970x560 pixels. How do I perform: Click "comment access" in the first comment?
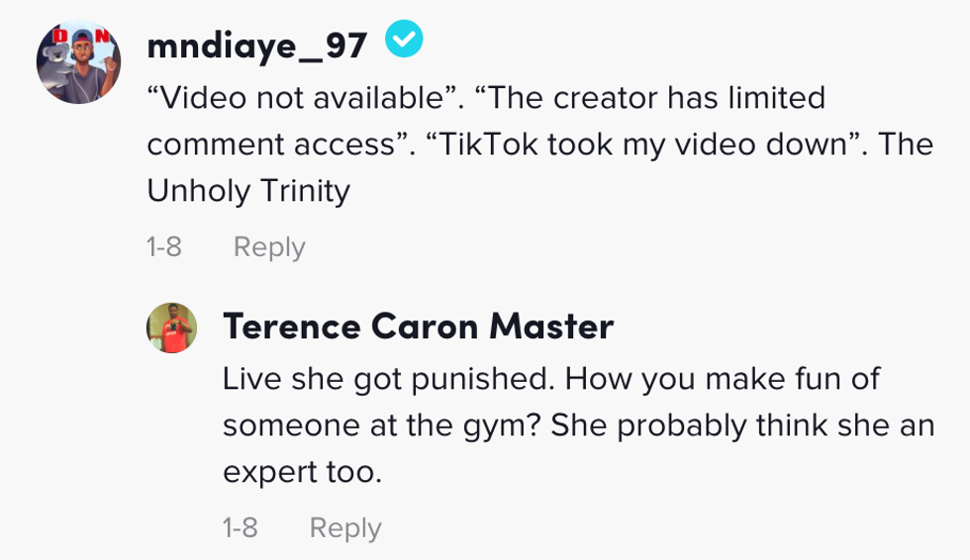point(270,144)
